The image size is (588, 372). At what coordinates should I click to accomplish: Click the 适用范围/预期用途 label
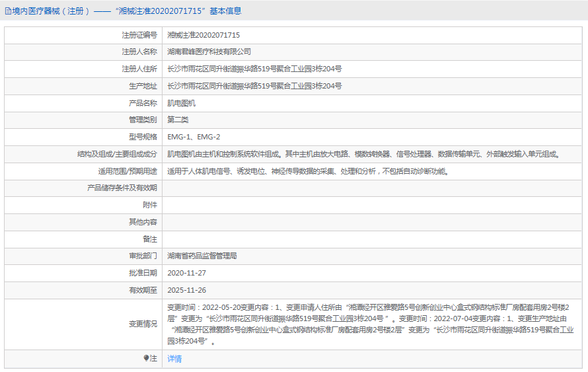(128, 171)
